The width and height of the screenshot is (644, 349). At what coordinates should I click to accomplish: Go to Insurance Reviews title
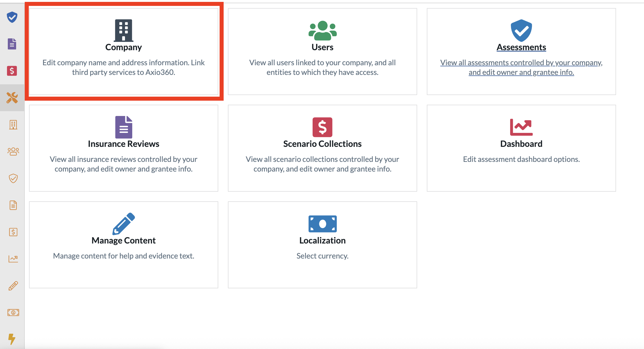tap(124, 144)
